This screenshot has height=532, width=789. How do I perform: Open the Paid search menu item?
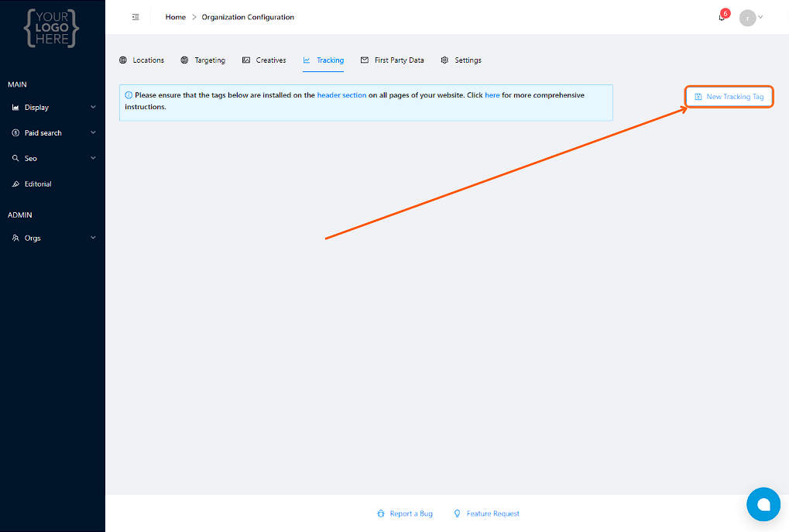point(53,133)
